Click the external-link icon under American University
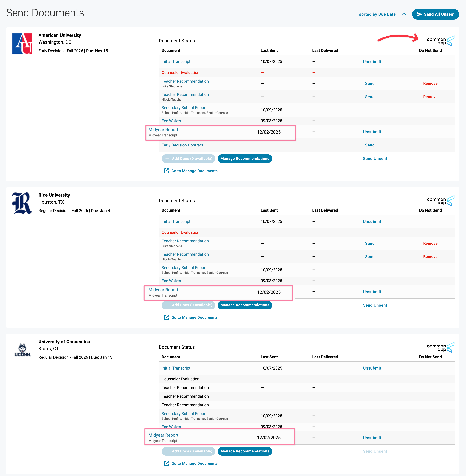 [x=166, y=171]
